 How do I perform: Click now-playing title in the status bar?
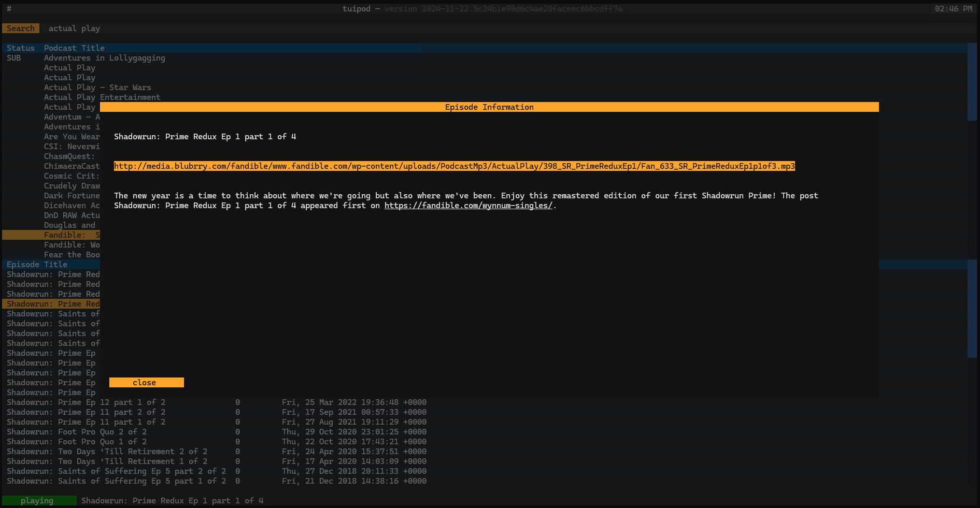coord(172,501)
